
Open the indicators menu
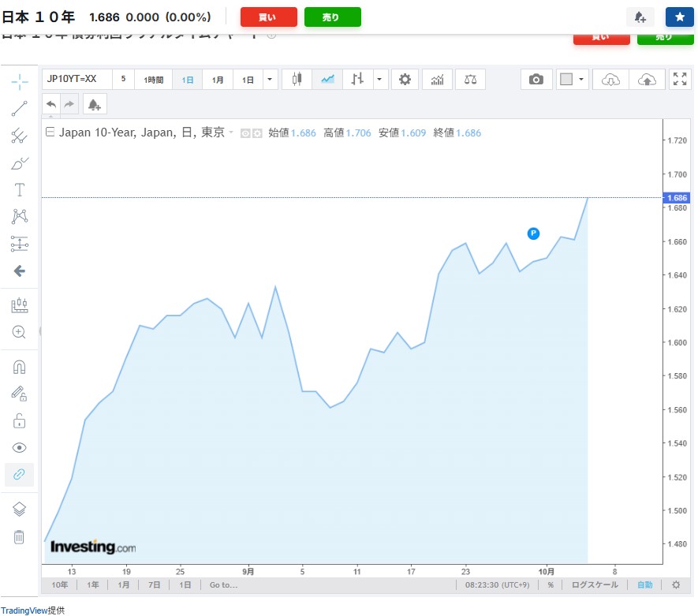pyautogui.click(x=437, y=80)
